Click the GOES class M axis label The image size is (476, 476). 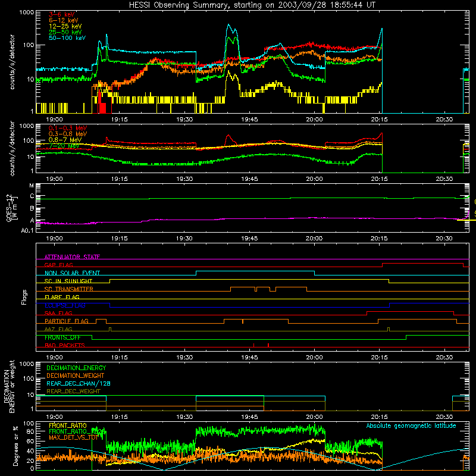tap(32, 186)
